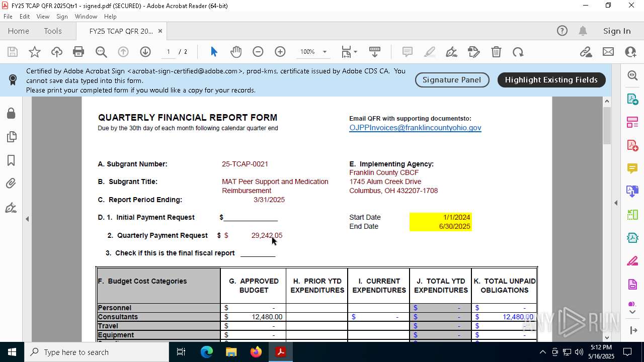Image resolution: width=644 pixels, height=362 pixels.
Task: Open the attachments paperclip panel
Action: [11, 184]
